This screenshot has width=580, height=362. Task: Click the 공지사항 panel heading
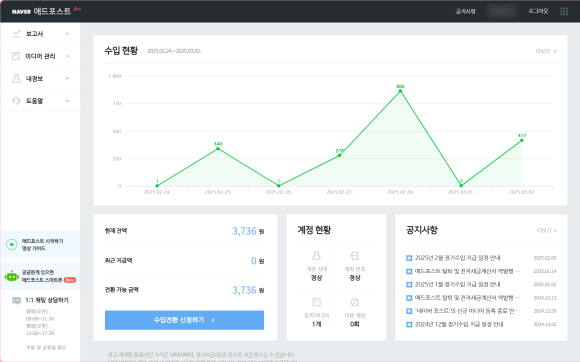coord(422,230)
